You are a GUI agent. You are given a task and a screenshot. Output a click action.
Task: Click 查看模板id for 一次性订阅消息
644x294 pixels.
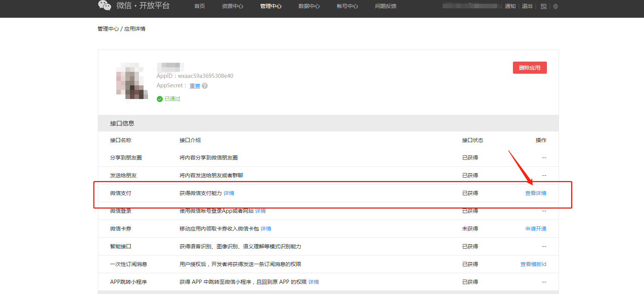[x=533, y=264]
